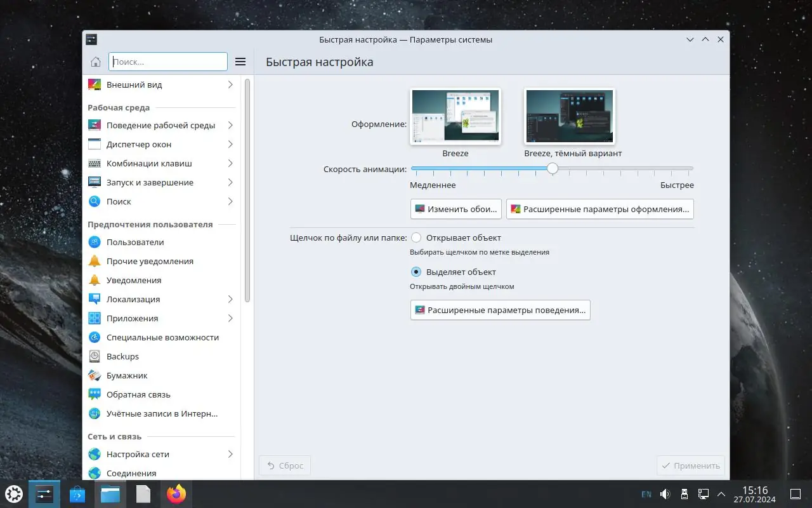Click the volume icon in system tray

click(x=665, y=494)
